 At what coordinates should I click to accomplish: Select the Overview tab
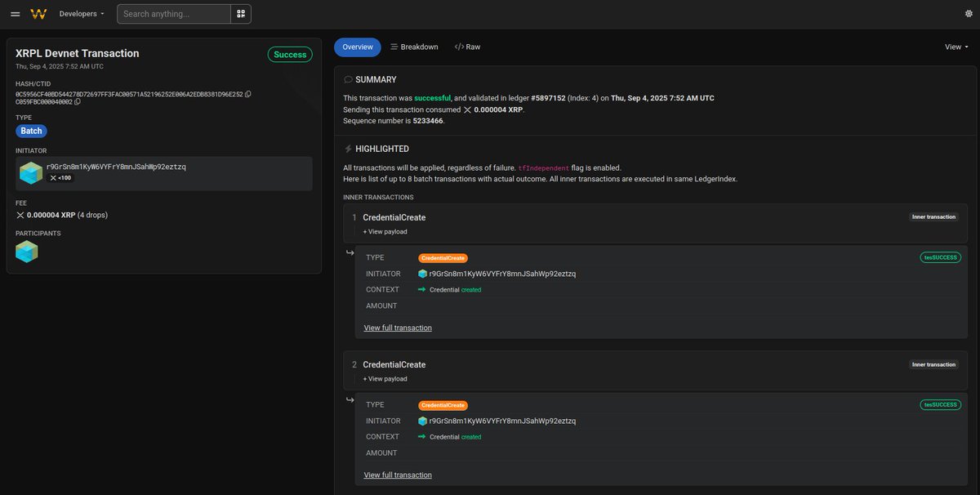click(x=358, y=47)
